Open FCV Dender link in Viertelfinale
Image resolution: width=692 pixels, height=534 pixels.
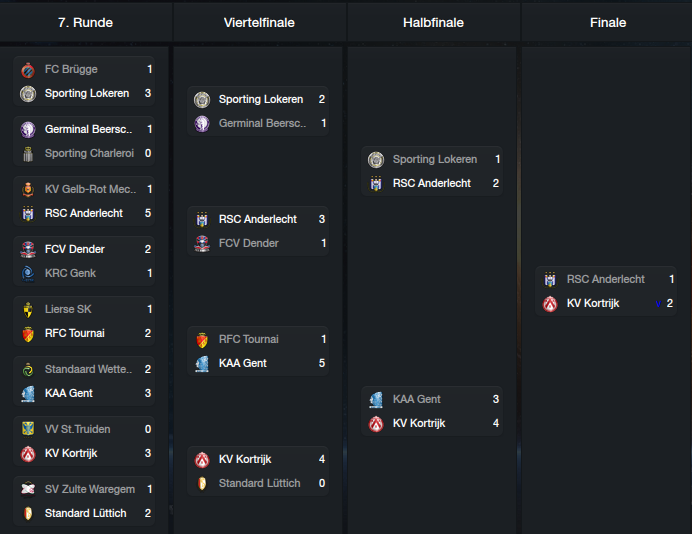(x=249, y=243)
